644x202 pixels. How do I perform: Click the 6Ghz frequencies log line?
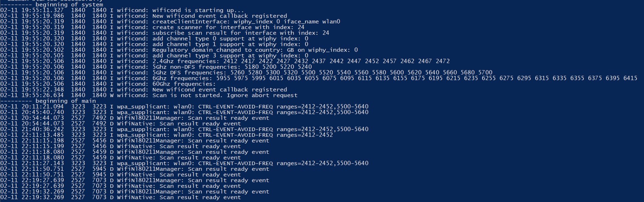(319, 78)
